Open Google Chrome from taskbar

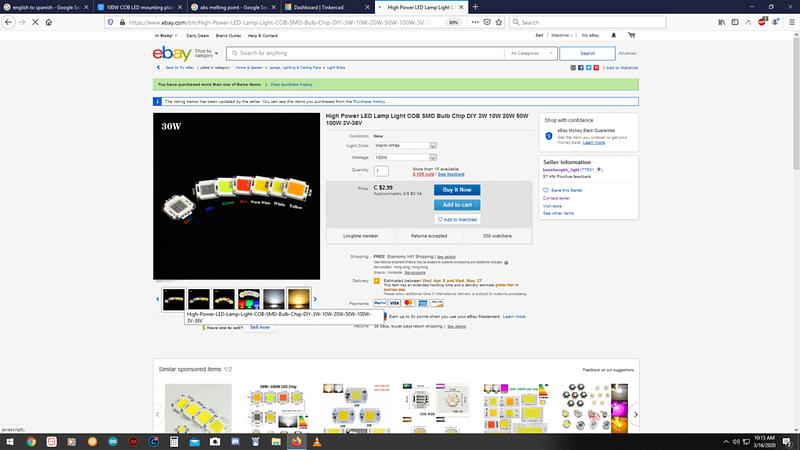click(x=31, y=442)
